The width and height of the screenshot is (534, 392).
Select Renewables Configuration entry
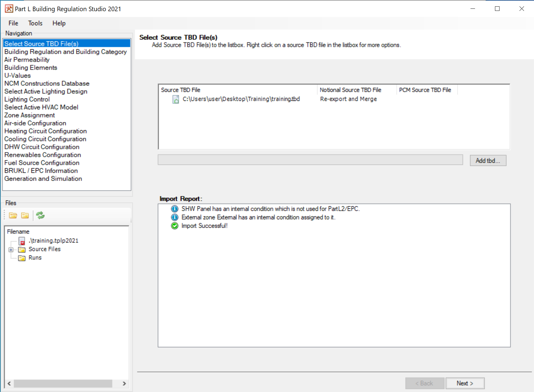(43, 155)
